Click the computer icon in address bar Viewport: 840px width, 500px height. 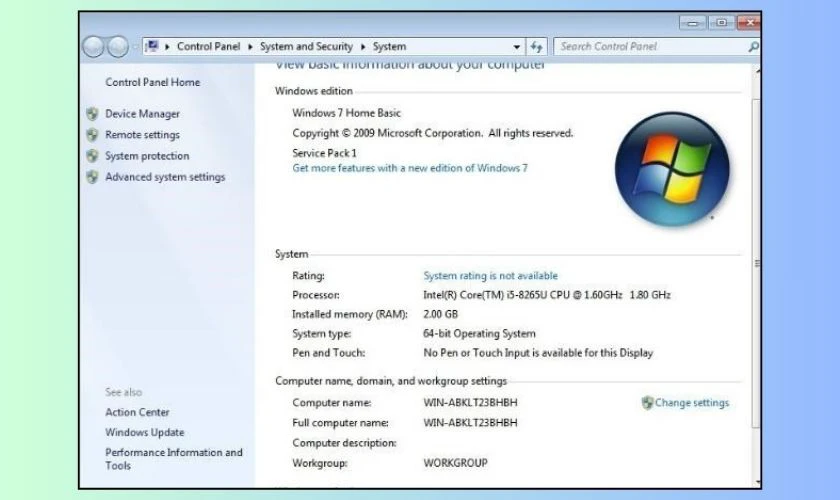152,46
